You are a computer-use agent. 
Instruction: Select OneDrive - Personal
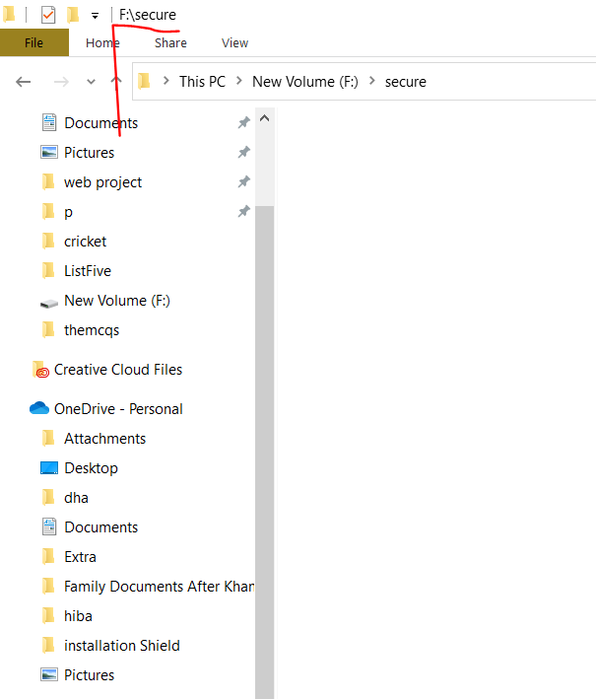point(118,409)
